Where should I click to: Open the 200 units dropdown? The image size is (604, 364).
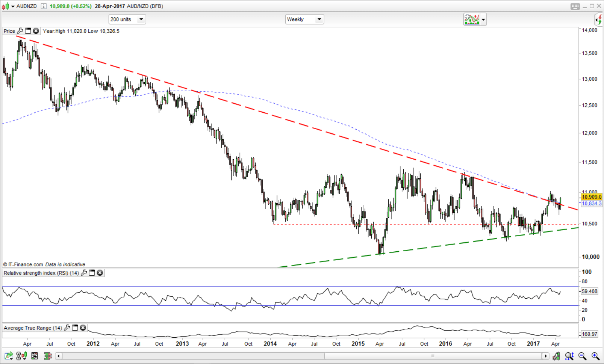coord(141,19)
